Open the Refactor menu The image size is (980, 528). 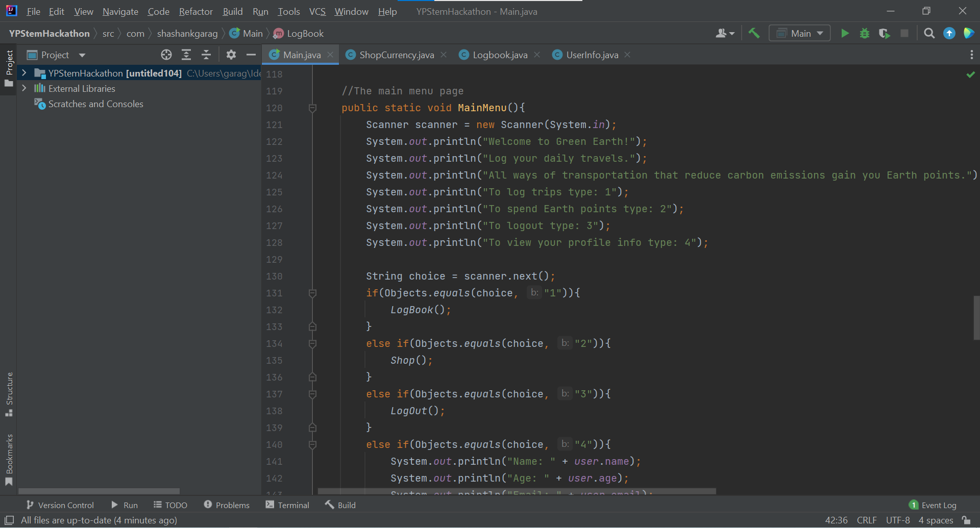[x=195, y=11]
